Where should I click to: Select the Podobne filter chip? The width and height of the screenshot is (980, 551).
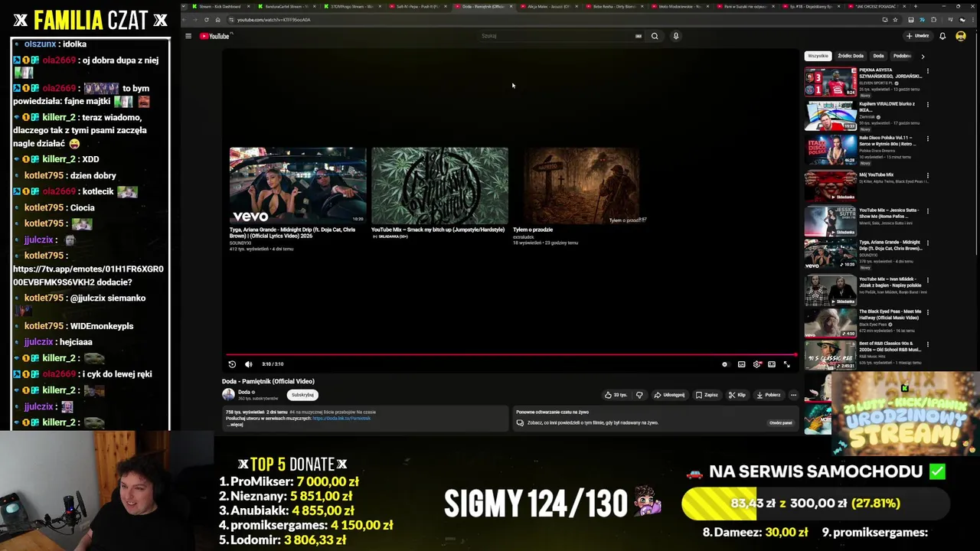[902, 56]
